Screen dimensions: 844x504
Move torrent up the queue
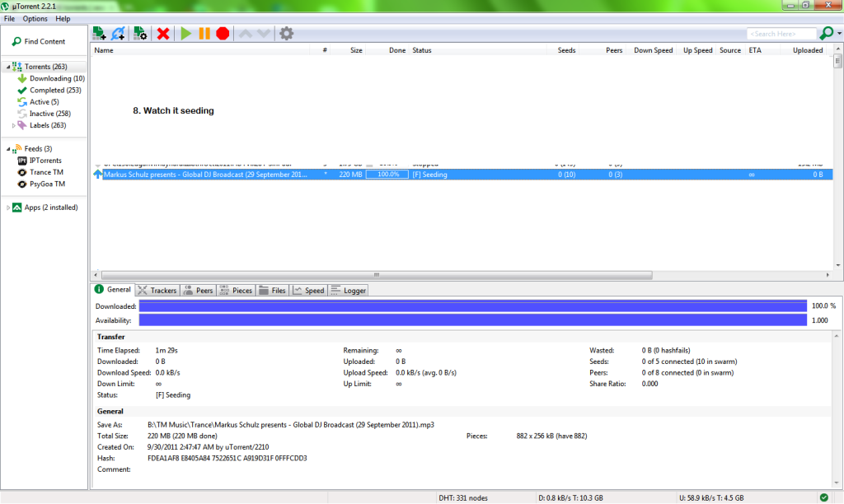pos(246,33)
